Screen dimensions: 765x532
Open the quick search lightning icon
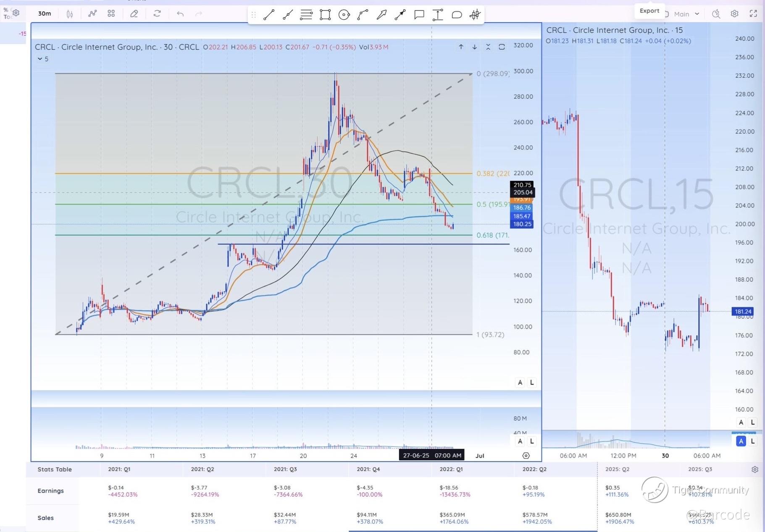(716, 14)
